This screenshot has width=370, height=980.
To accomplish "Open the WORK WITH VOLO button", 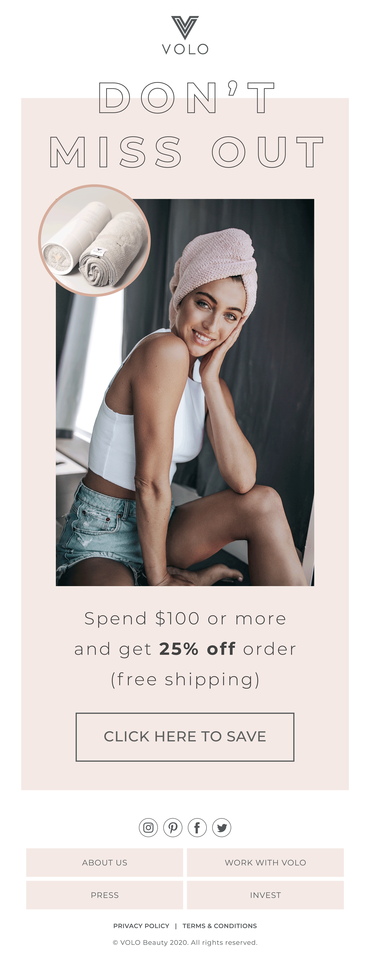I will [x=265, y=862].
